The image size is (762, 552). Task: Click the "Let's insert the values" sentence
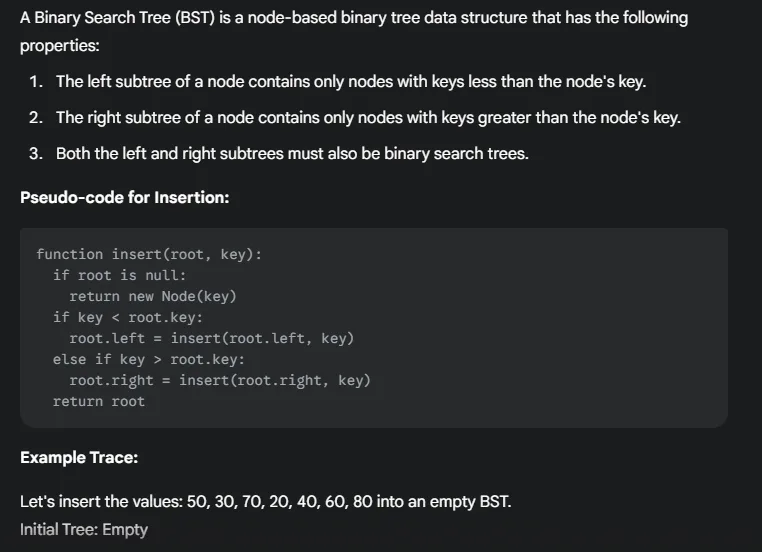[265, 501]
